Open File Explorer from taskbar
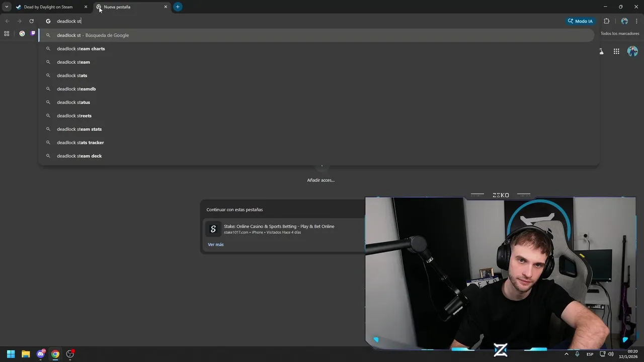Image resolution: width=644 pixels, height=362 pixels. click(x=26, y=354)
